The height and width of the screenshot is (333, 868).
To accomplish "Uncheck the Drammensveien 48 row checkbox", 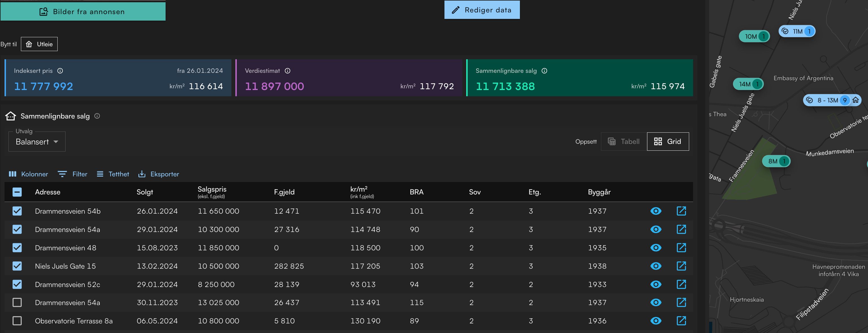I will click(17, 248).
